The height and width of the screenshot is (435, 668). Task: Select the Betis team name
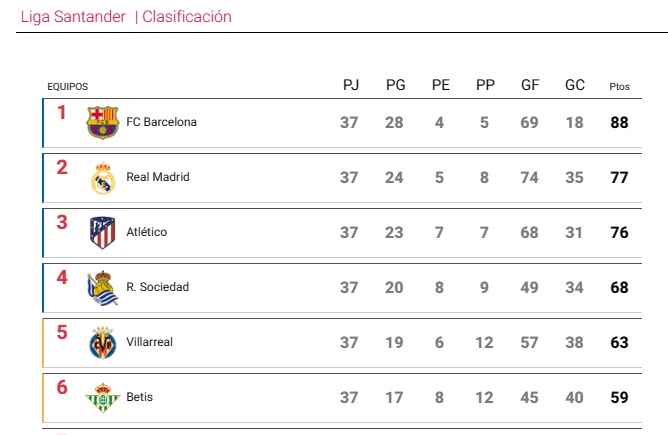tap(139, 397)
